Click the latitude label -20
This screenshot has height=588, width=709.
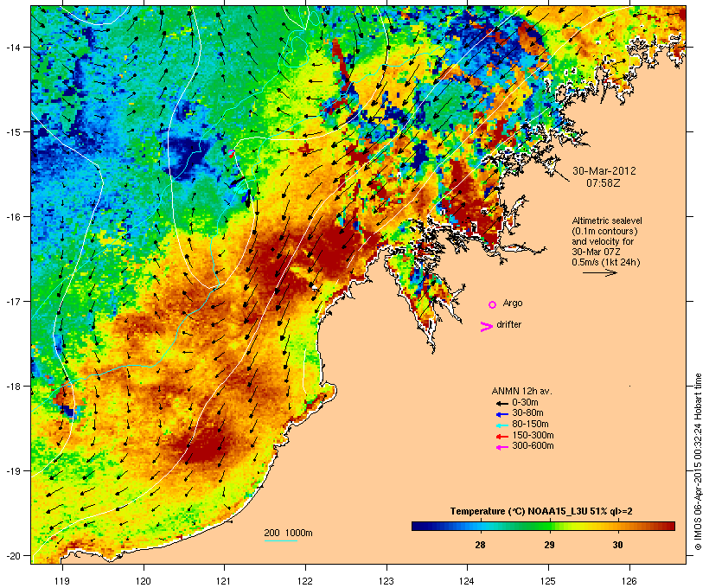point(12,556)
